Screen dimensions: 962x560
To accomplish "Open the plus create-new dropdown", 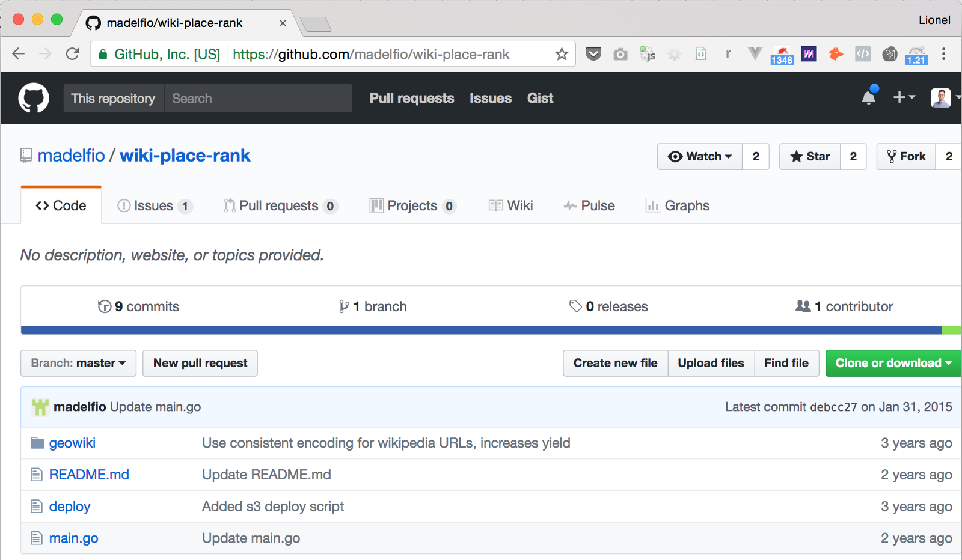I will click(x=904, y=97).
